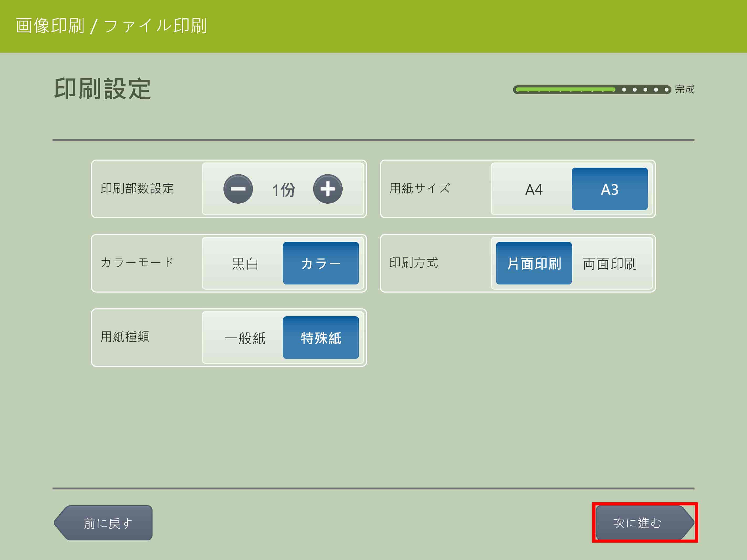Select A4 paper size
Viewport: 747px width, 560px height.
tap(534, 189)
